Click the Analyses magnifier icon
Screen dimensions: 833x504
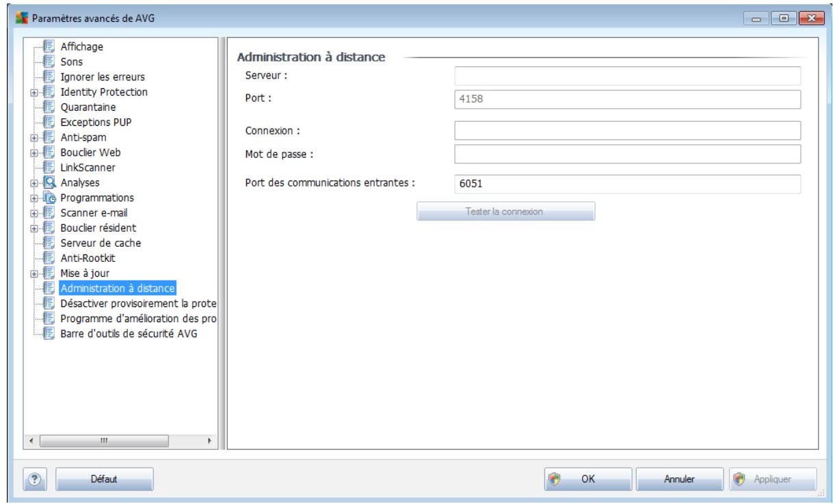(48, 183)
